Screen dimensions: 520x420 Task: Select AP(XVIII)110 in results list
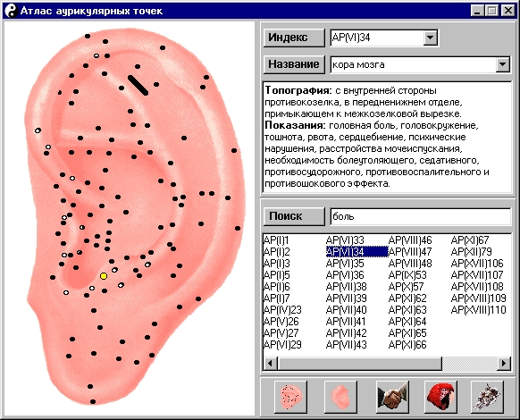(x=479, y=310)
